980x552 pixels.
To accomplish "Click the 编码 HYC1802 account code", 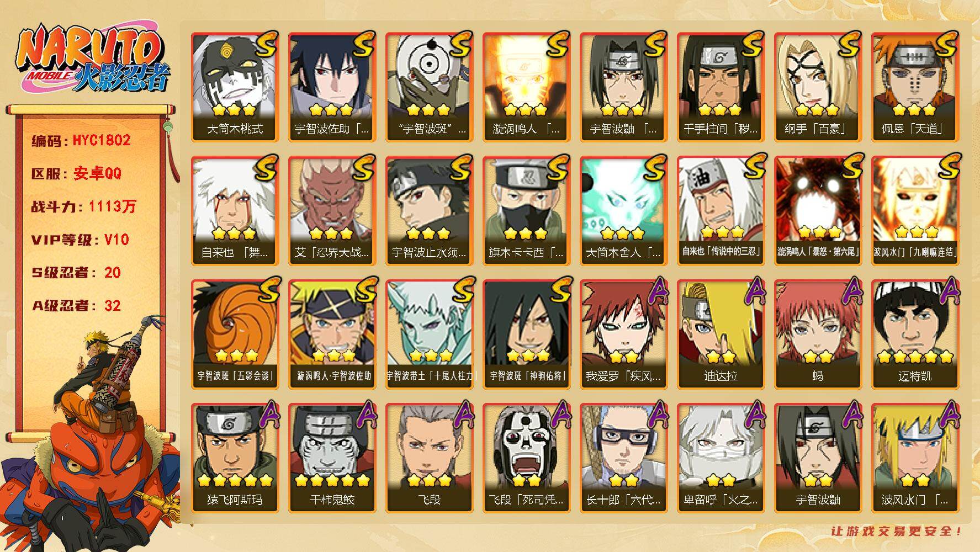I will (81, 140).
